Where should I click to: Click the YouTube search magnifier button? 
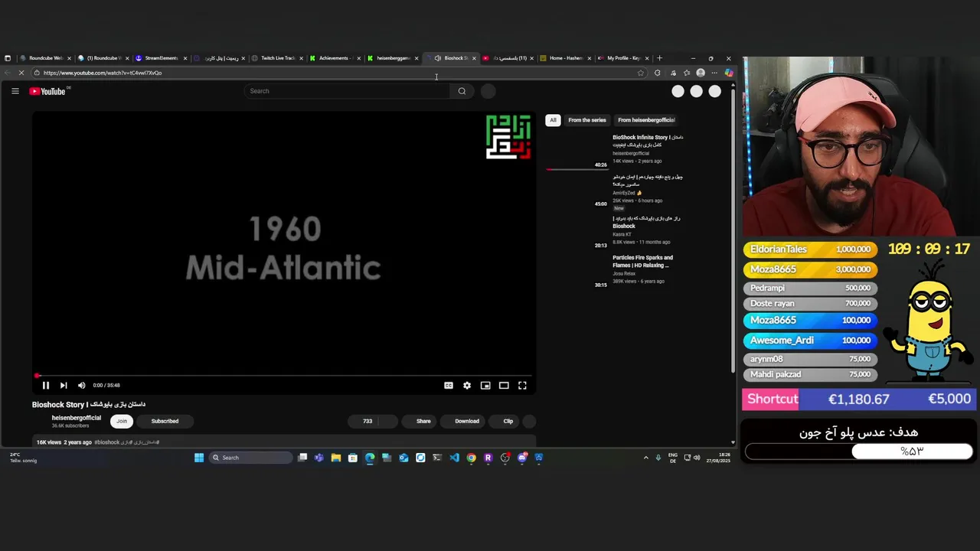462,91
